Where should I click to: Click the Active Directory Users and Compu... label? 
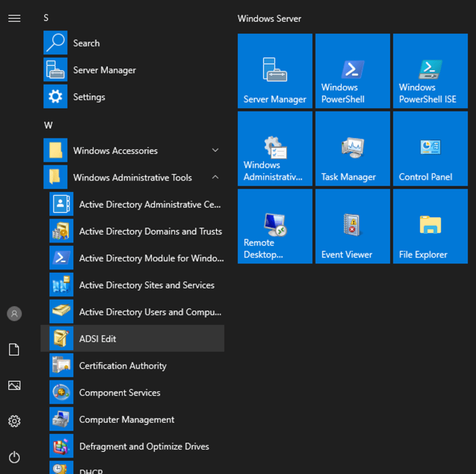coord(150,312)
